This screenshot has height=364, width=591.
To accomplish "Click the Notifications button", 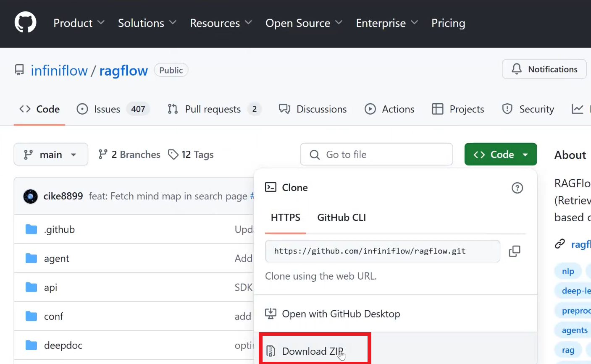I will [544, 69].
